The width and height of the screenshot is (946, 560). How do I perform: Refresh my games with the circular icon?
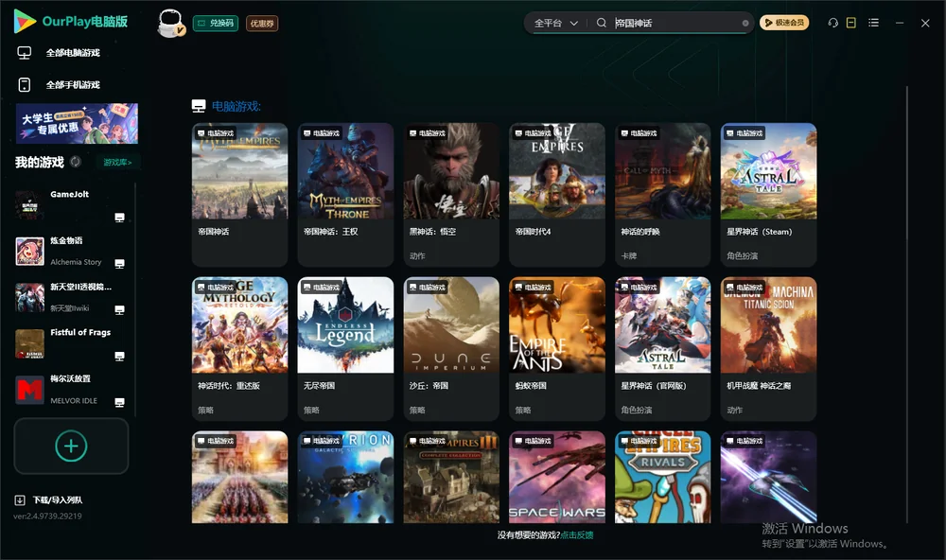(x=76, y=162)
